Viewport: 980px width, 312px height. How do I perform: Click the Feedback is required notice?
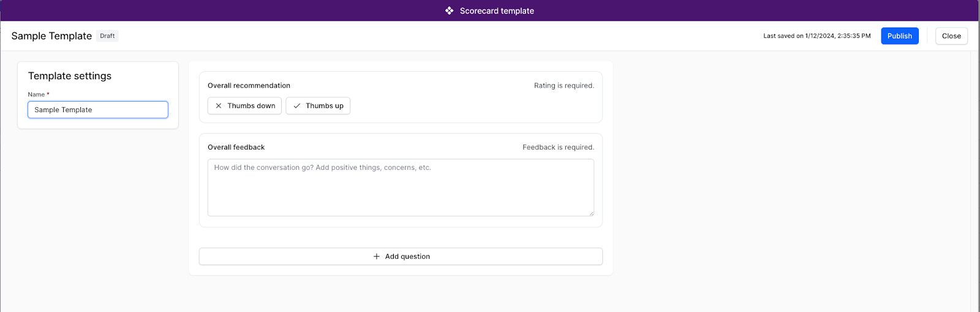tap(558, 148)
